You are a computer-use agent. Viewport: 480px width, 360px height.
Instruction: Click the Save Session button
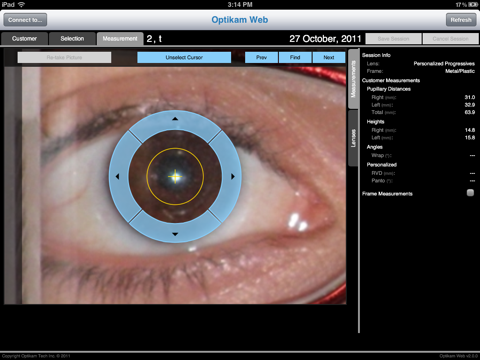pyautogui.click(x=393, y=39)
